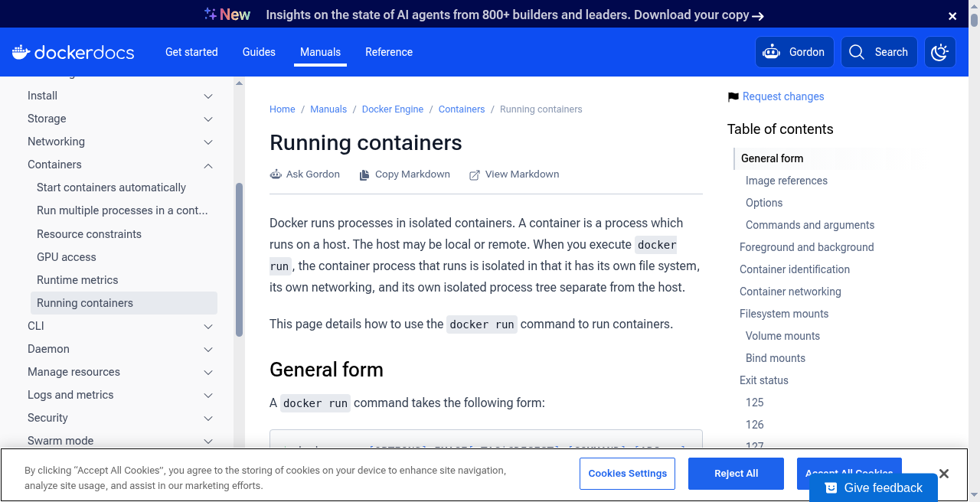Click the Search magnifier icon
This screenshot has width=980, height=502.
pos(857,52)
